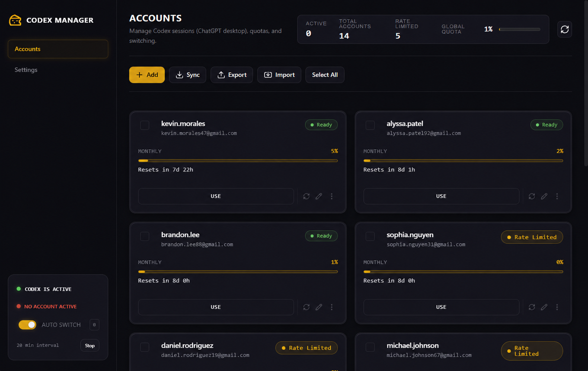
Task: Click the 'CODEX IS ACTIVE' status text
Action: click(x=48, y=289)
